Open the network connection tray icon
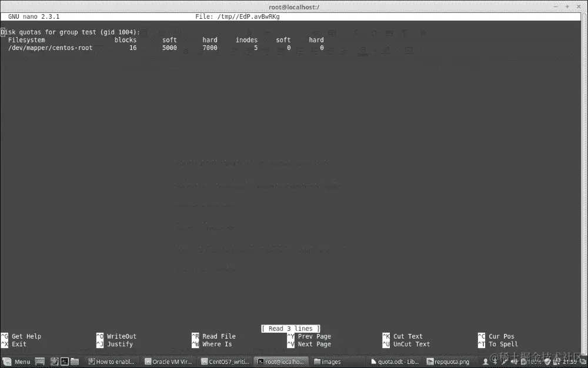Screen dimensions: 588x368 [556, 362]
